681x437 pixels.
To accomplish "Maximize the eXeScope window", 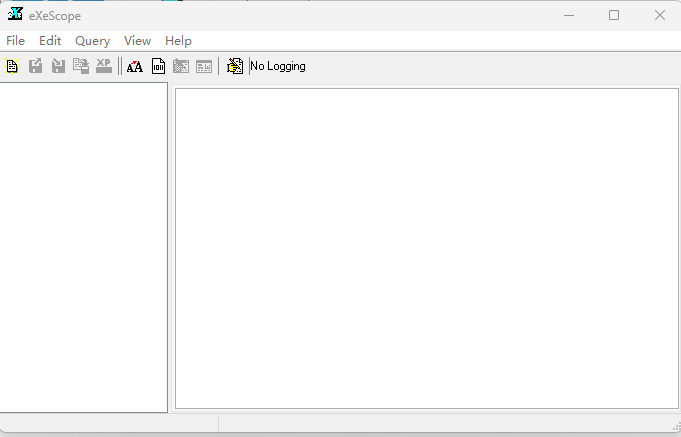I will [x=614, y=16].
